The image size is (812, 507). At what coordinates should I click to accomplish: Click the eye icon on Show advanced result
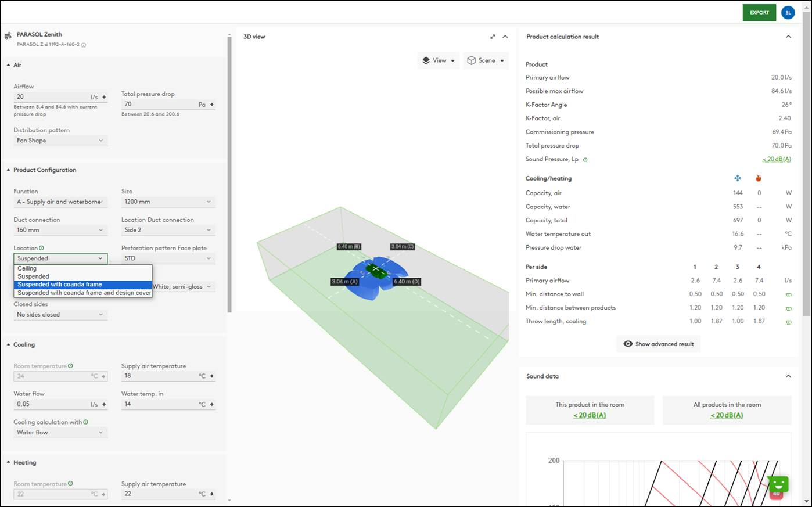click(x=627, y=343)
